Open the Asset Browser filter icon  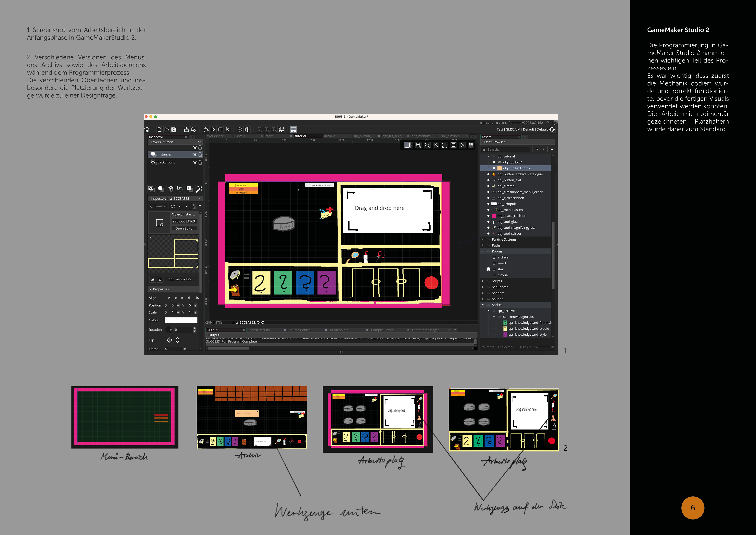point(543,149)
